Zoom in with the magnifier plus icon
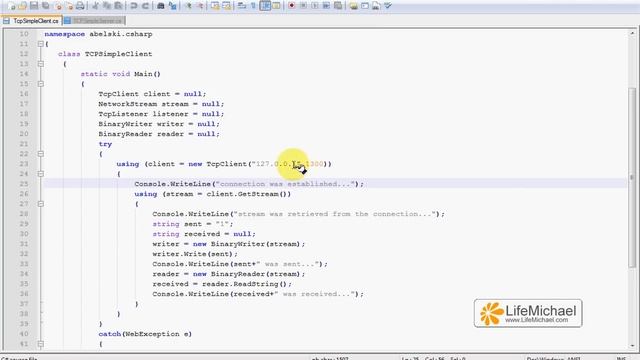 (x=188, y=6)
